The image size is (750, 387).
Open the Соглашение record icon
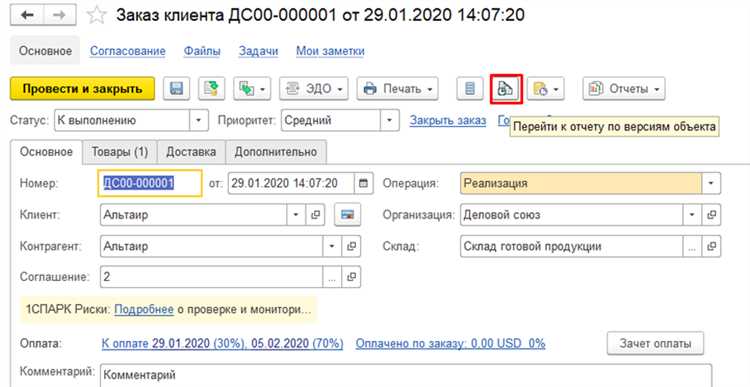[x=352, y=277]
